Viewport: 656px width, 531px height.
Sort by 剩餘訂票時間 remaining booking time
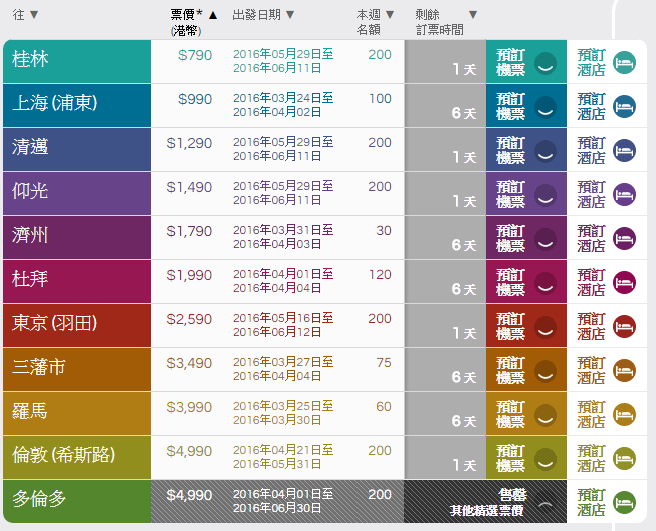(x=445, y=21)
